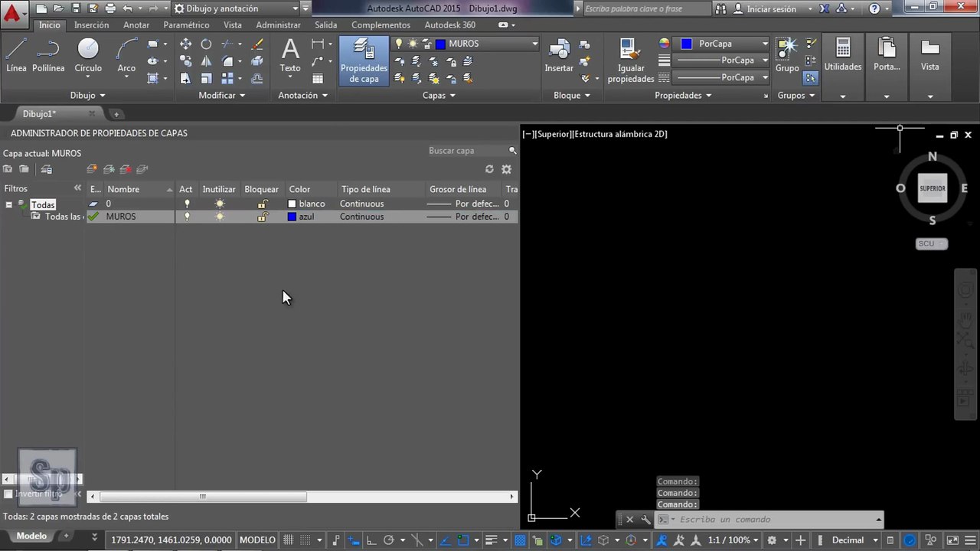The height and width of the screenshot is (551, 980).
Task: Delete the selected layer in layer manager
Action: tap(126, 169)
